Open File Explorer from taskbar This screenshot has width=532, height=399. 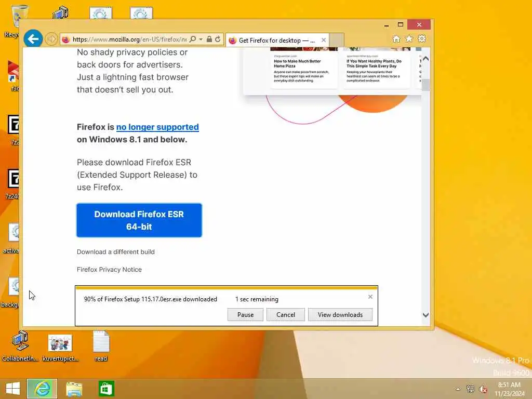point(74,389)
